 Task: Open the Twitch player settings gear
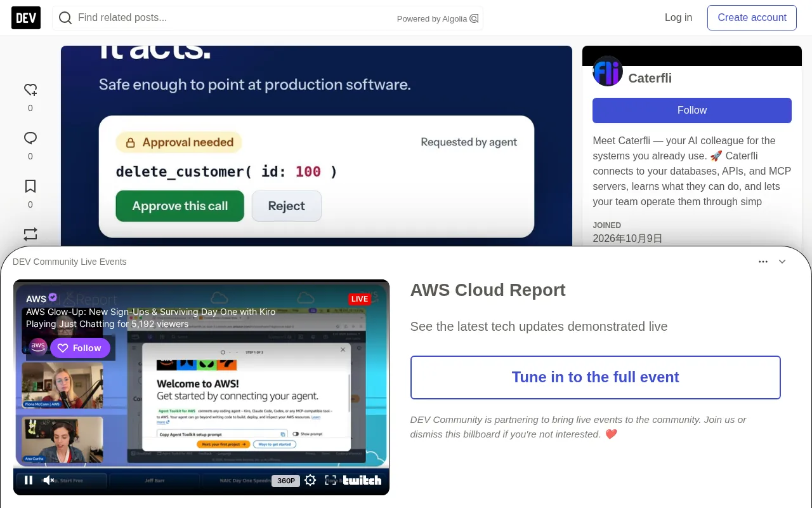(310, 480)
